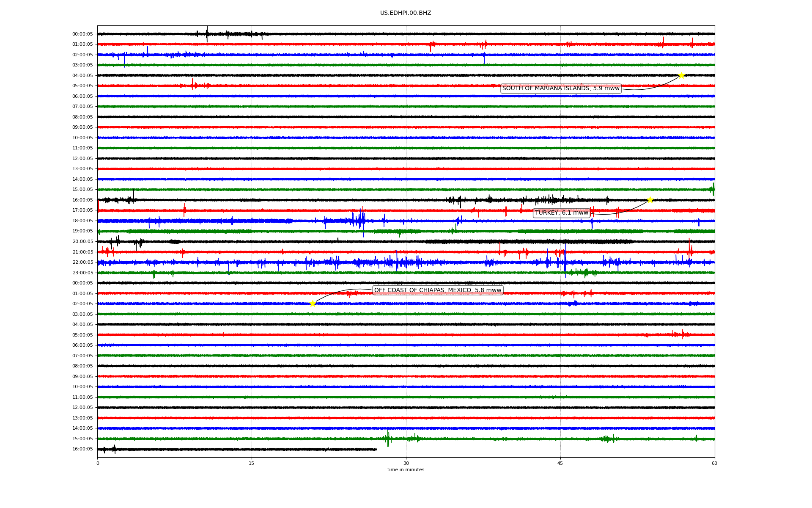Click the x-axis tick label 0

point(98,463)
